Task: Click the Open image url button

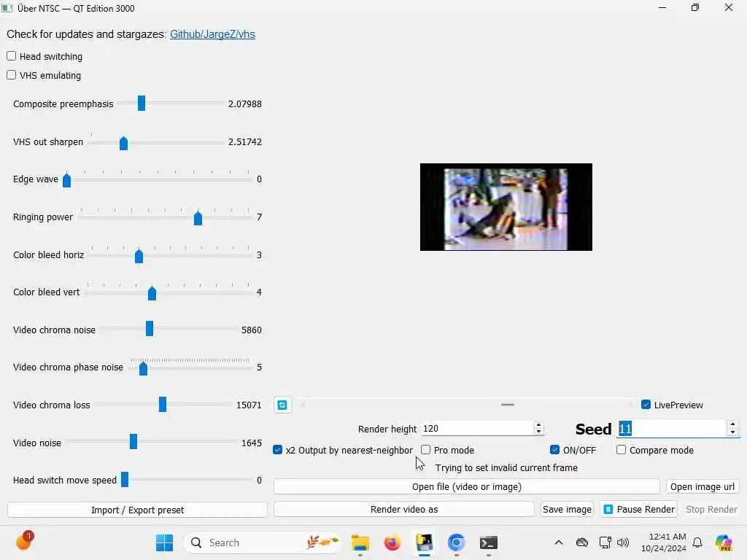Action: [703, 486]
